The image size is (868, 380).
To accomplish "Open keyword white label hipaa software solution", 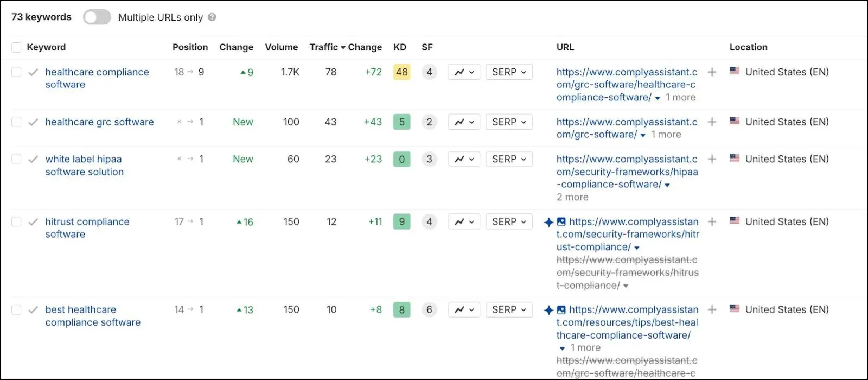I will tap(85, 166).
